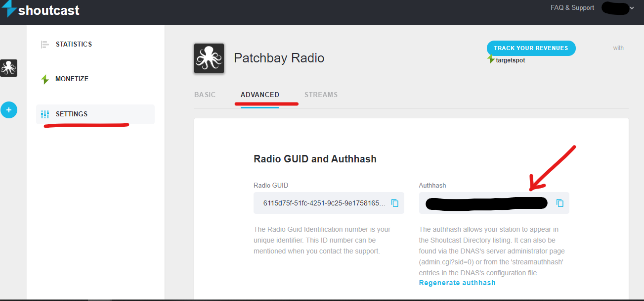
Task: Select the octopus station icon in left rail
Action: pyautogui.click(x=9, y=68)
